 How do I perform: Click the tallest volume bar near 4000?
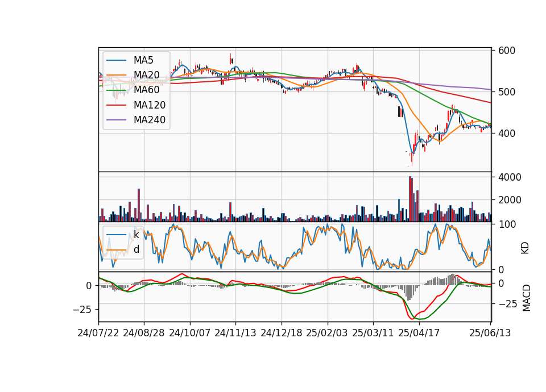point(410,199)
